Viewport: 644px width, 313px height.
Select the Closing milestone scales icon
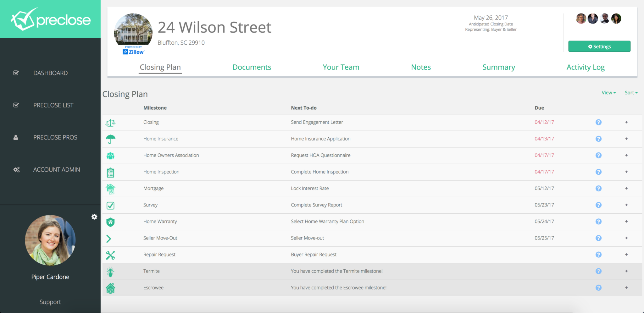pos(110,122)
